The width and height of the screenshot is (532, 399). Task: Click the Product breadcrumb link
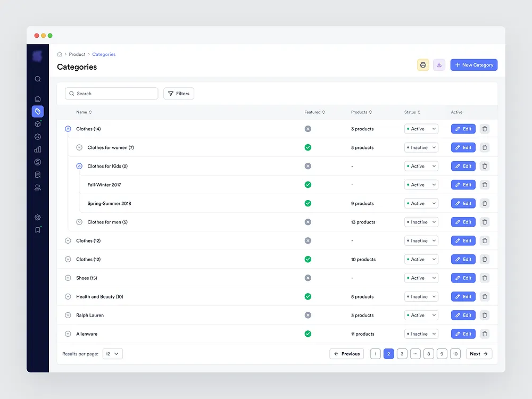pyautogui.click(x=77, y=54)
